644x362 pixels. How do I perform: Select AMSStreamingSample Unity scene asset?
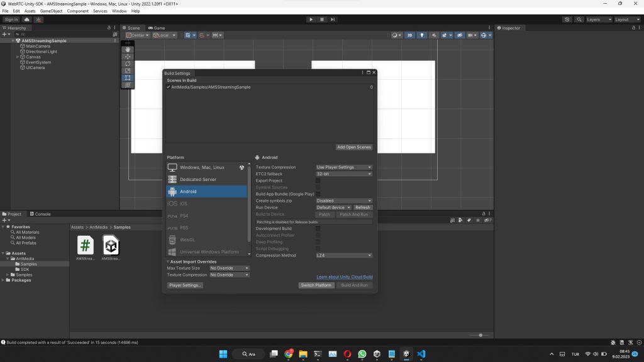111,248
